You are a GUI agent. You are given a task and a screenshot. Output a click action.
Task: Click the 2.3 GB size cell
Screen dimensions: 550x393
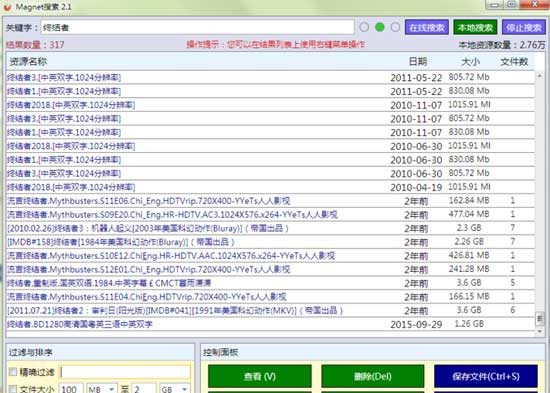(x=469, y=228)
